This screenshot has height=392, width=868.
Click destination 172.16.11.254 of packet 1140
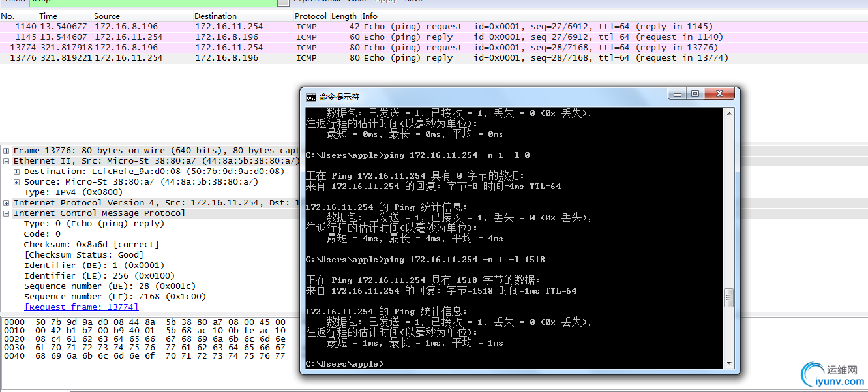(229, 27)
